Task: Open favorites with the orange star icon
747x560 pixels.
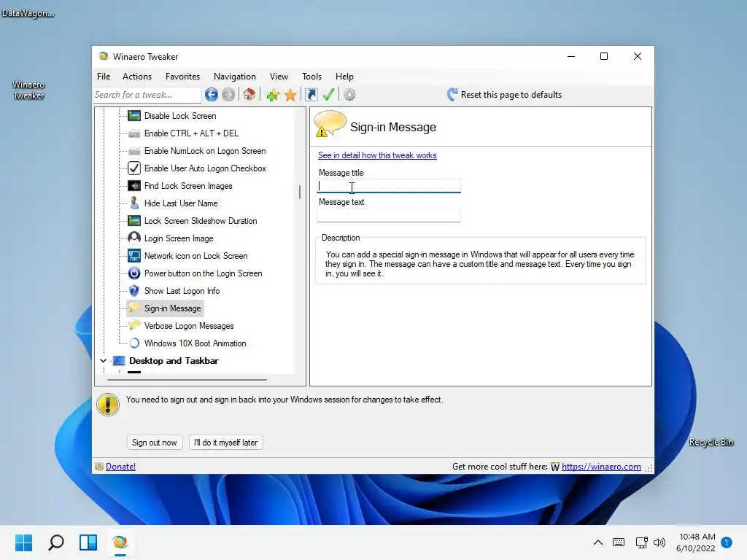Action: (x=290, y=96)
